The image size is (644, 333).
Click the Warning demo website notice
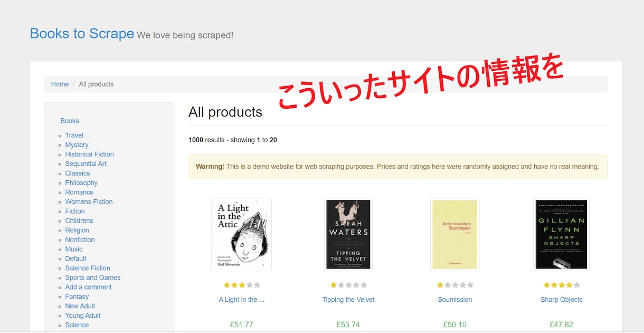(398, 166)
